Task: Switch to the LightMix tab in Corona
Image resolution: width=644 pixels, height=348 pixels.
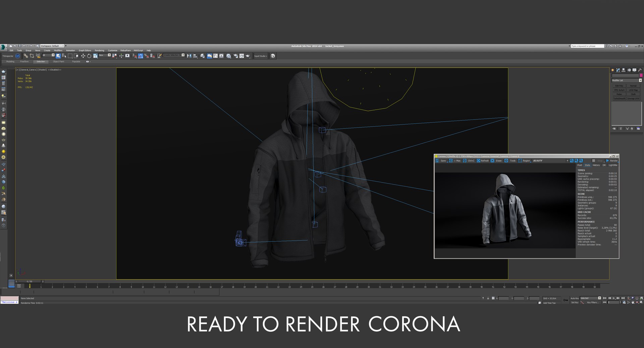Action: click(x=613, y=165)
